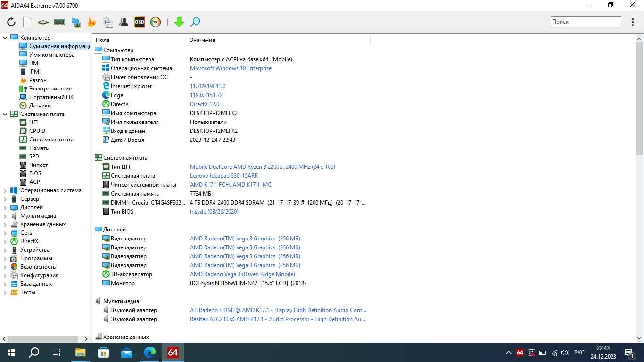Expand the Хранение данных tree node
The width and height of the screenshot is (644, 362).
click(5, 224)
